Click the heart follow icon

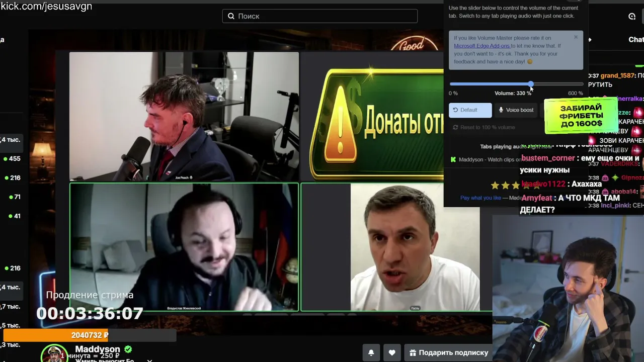pos(392,353)
